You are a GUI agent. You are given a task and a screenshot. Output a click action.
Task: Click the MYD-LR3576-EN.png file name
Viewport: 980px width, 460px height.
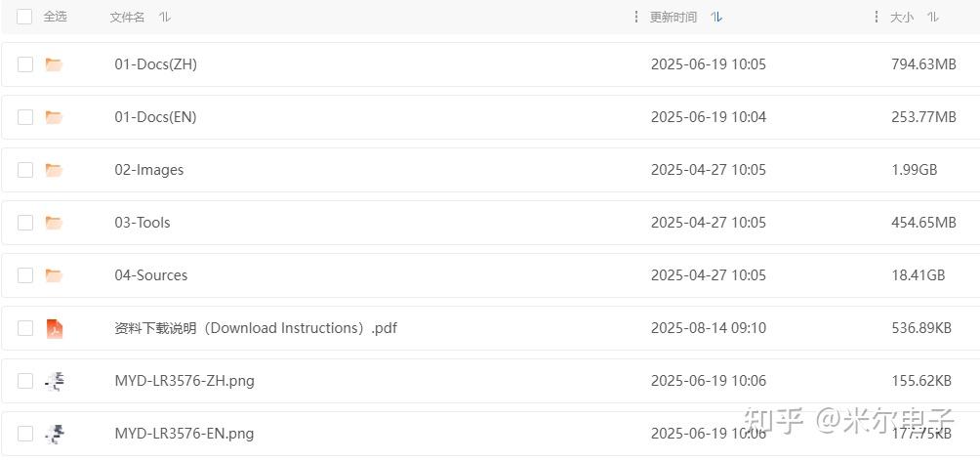(x=184, y=434)
